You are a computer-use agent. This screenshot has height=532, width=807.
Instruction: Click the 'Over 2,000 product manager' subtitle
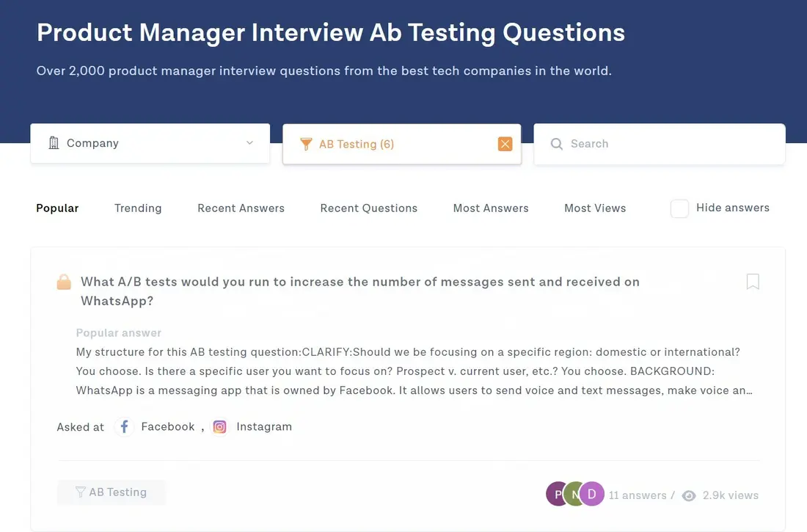[324, 70]
